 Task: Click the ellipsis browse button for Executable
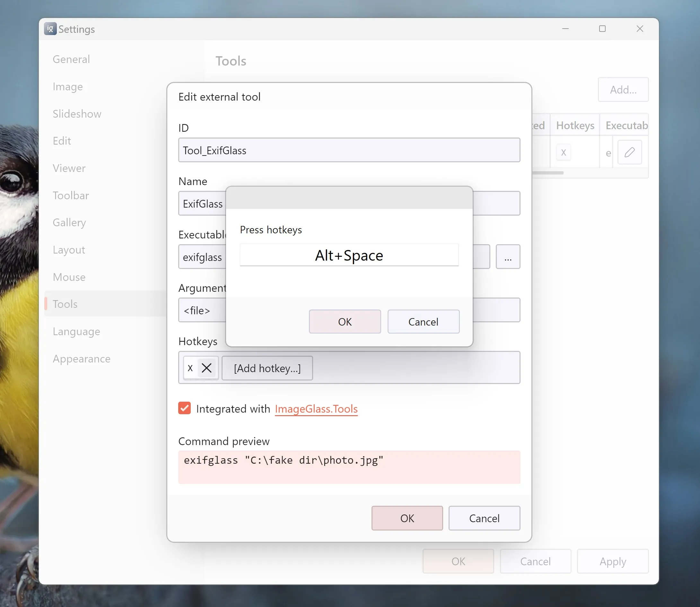click(x=508, y=257)
